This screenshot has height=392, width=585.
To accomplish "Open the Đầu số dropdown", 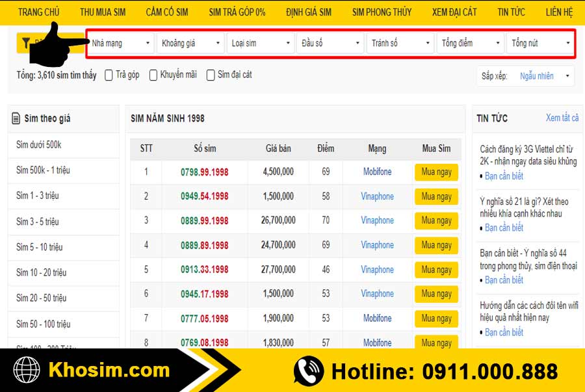I will [330, 44].
